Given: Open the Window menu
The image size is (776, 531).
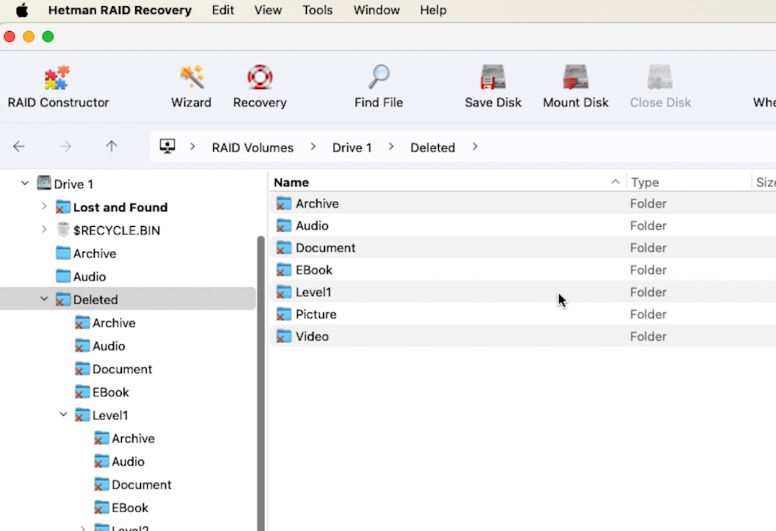Looking at the screenshot, I should point(377,10).
